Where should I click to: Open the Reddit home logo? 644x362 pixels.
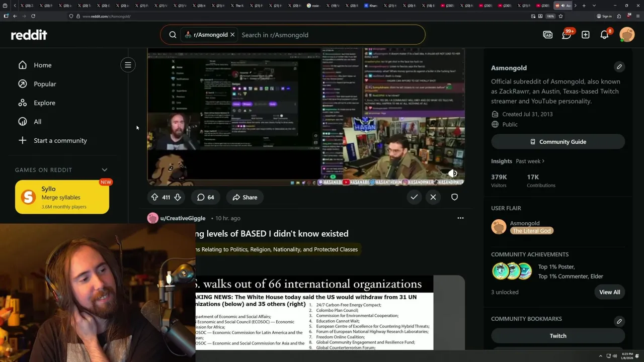pos(29,35)
